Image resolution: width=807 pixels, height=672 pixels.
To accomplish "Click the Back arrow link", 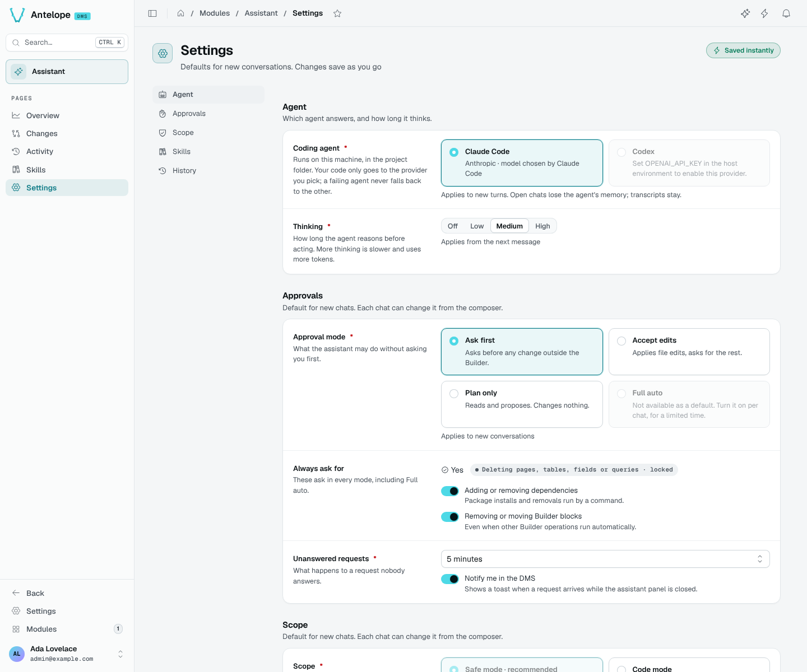I will click(67, 593).
